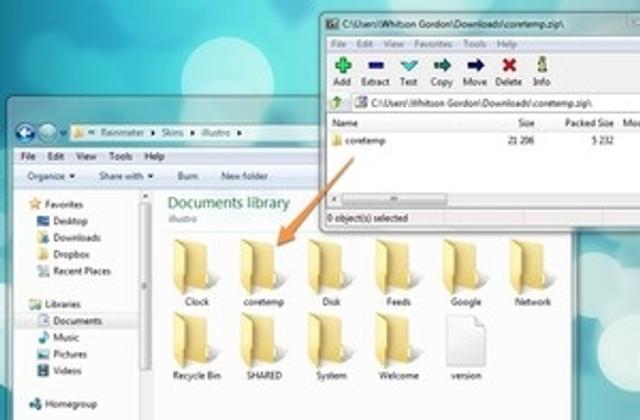The height and width of the screenshot is (420, 640).
Task: Select the System folder
Action: 331,347
